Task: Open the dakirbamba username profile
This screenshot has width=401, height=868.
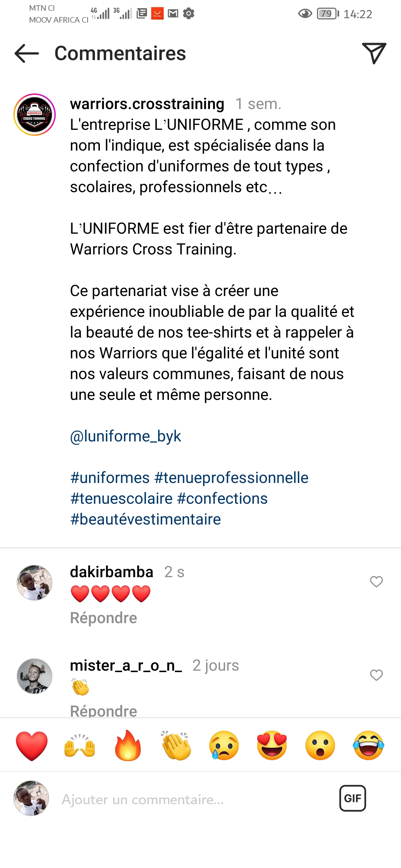Action: [x=111, y=572]
